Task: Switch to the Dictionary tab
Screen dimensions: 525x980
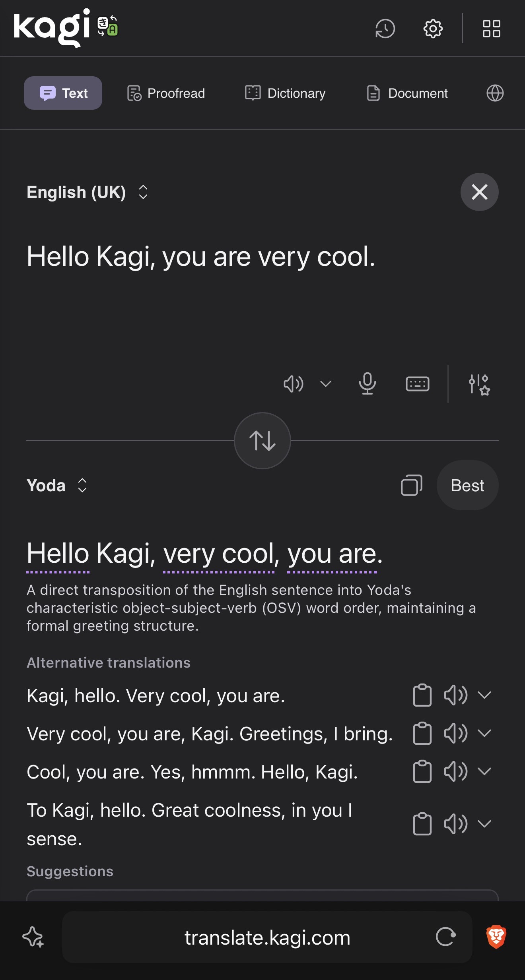Action: pyautogui.click(x=285, y=93)
